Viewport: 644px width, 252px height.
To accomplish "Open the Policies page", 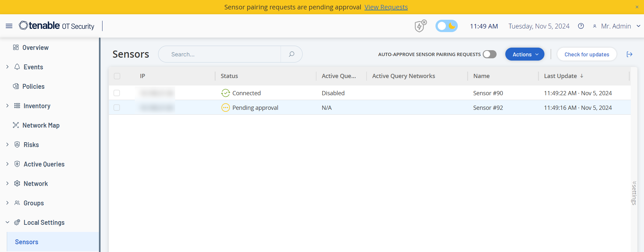I will 33,86.
